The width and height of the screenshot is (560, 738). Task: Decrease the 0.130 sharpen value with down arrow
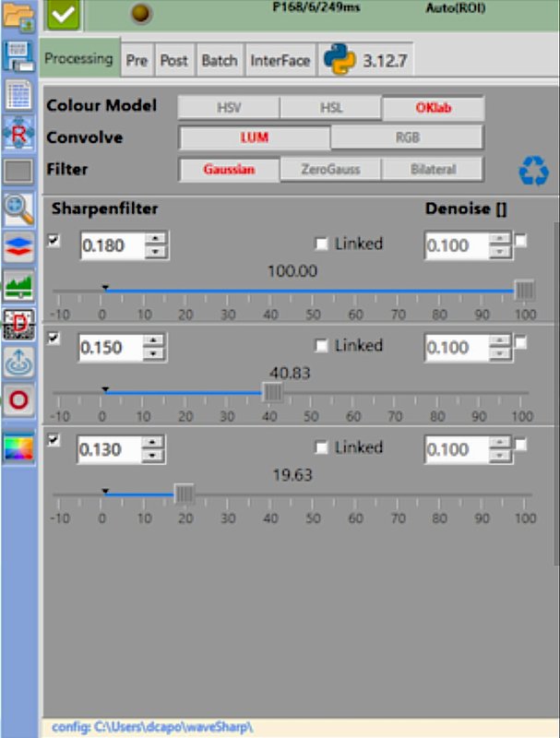coord(151,456)
